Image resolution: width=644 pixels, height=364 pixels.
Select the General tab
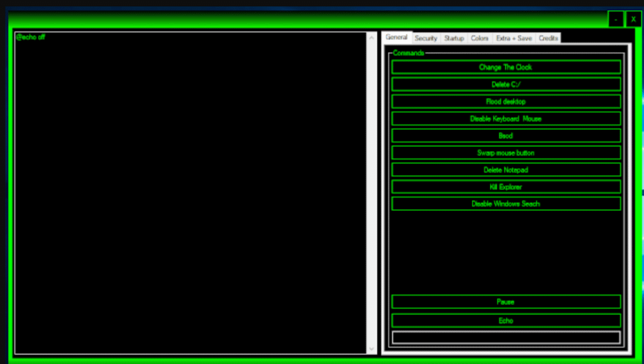pos(396,37)
